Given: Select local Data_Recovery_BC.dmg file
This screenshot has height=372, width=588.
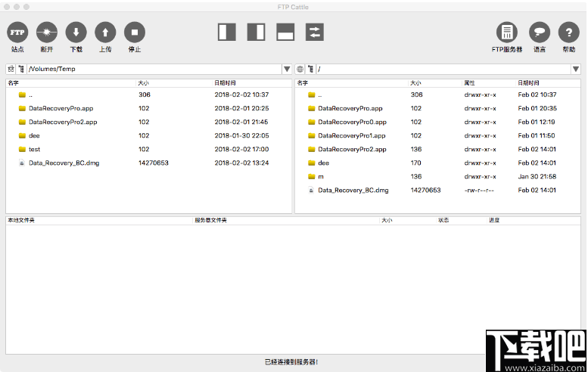Looking at the screenshot, I should [x=149, y=163].
